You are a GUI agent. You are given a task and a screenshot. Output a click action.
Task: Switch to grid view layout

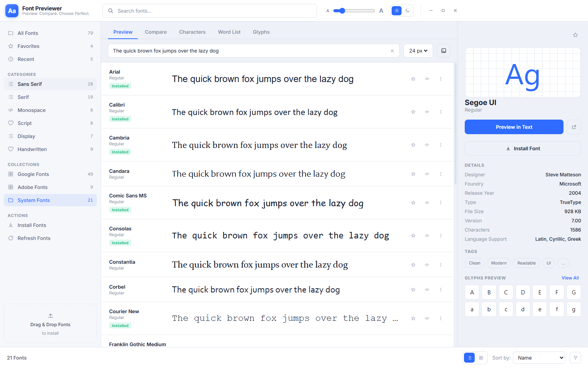coord(481,358)
